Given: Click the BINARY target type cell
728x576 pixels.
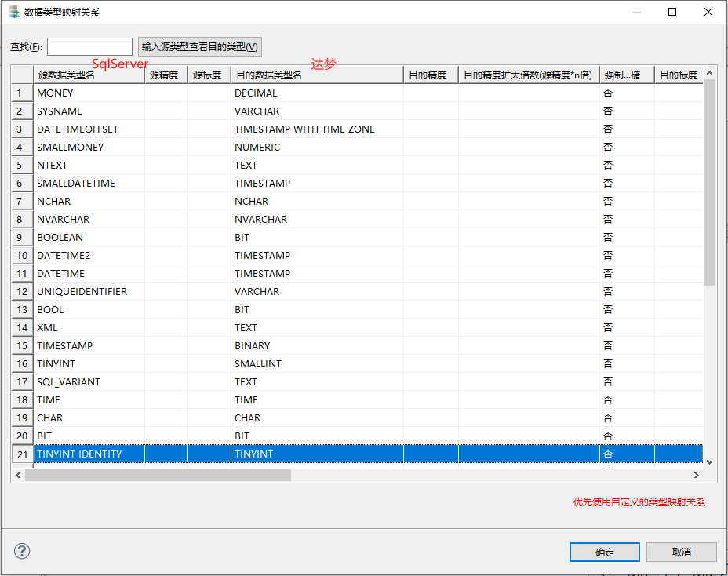Looking at the screenshot, I should click(x=317, y=345).
